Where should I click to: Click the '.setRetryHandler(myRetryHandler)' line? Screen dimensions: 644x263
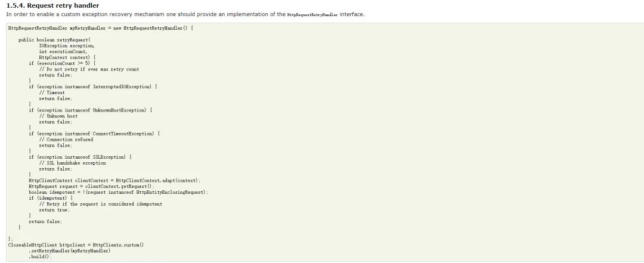[x=70, y=250]
